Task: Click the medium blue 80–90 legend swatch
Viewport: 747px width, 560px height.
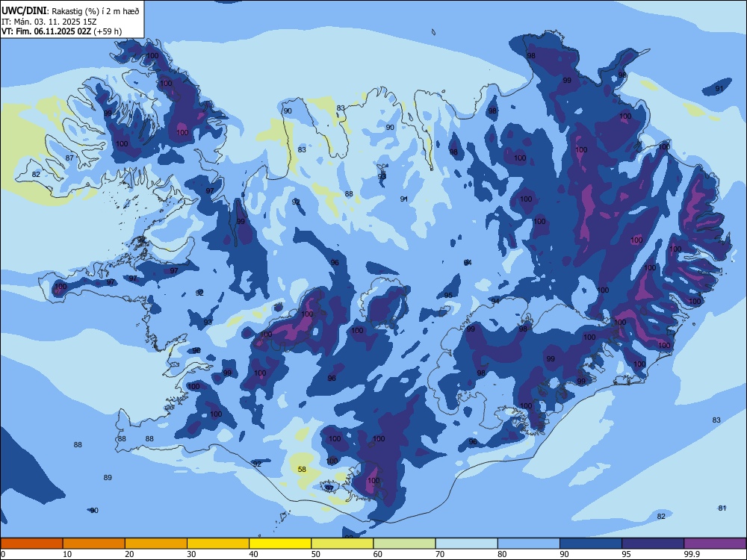Action: 528,544
